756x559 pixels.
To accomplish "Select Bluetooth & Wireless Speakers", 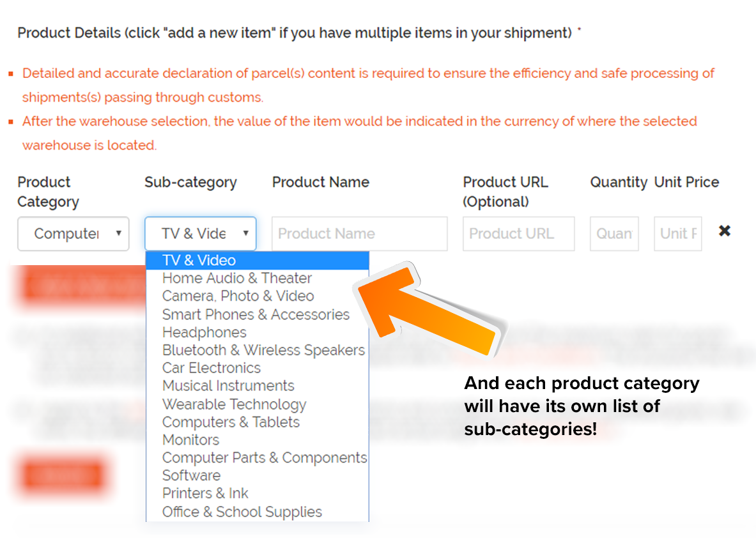I will (258, 350).
